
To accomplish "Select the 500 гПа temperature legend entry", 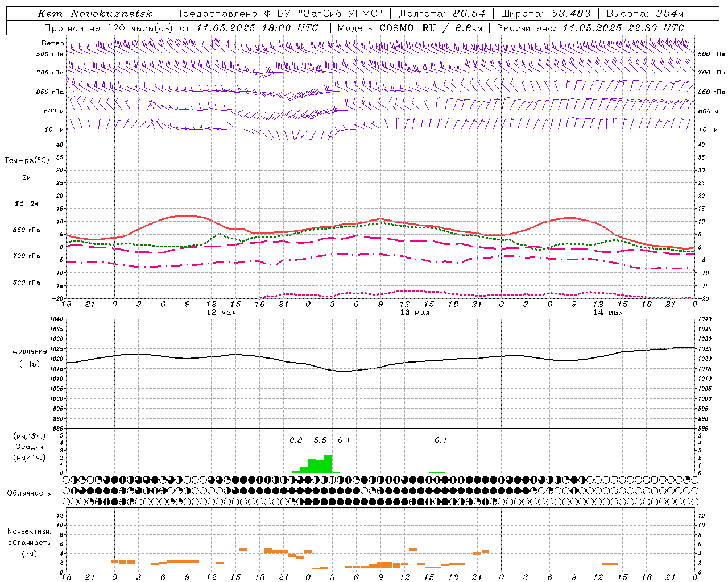I will (27, 282).
